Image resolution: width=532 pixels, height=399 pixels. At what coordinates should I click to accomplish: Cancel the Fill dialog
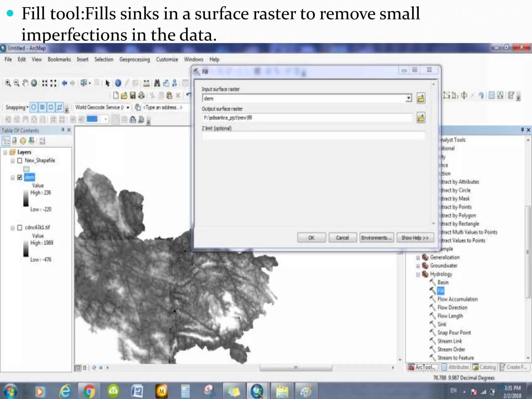[342, 238]
